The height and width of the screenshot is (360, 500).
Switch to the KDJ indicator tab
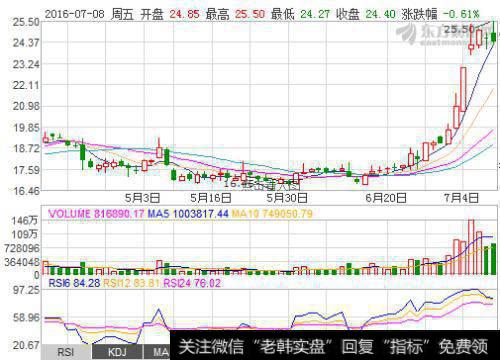pos(117,352)
